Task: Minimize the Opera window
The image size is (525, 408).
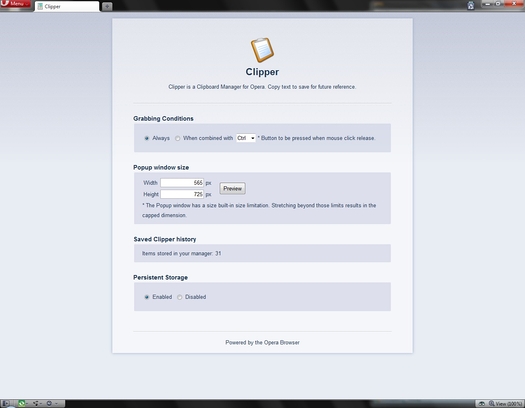Action: point(488,4)
